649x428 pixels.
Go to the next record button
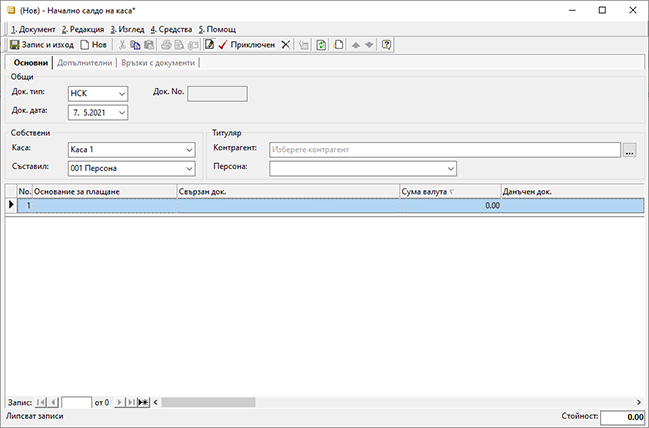click(x=119, y=402)
